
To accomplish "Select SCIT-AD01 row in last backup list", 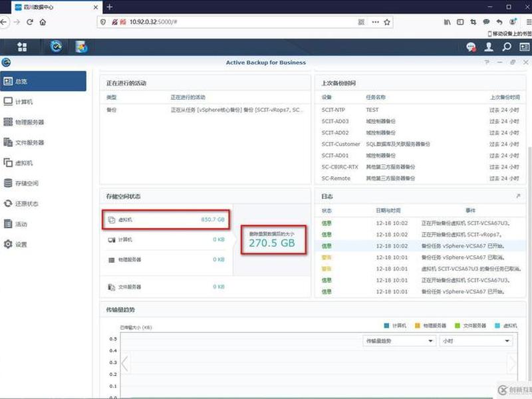I will pos(420,156).
